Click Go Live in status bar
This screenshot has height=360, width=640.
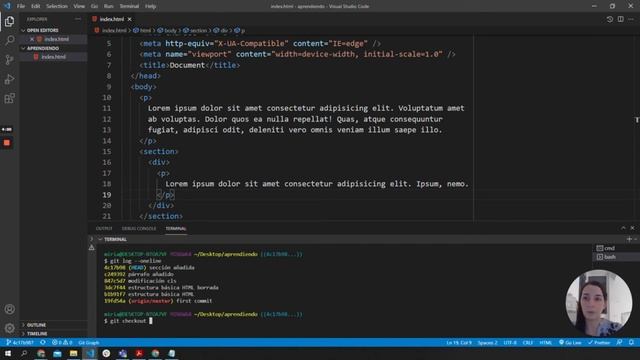tap(570, 342)
